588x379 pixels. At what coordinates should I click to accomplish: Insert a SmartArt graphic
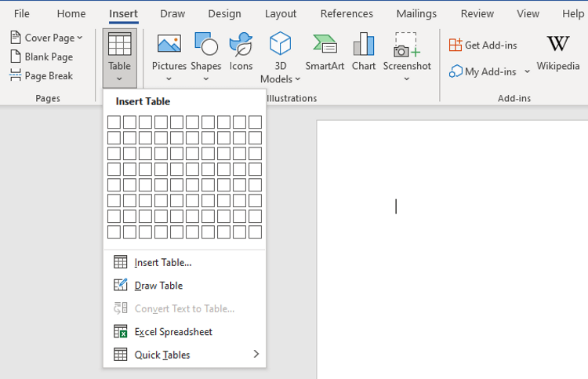click(x=325, y=52)
